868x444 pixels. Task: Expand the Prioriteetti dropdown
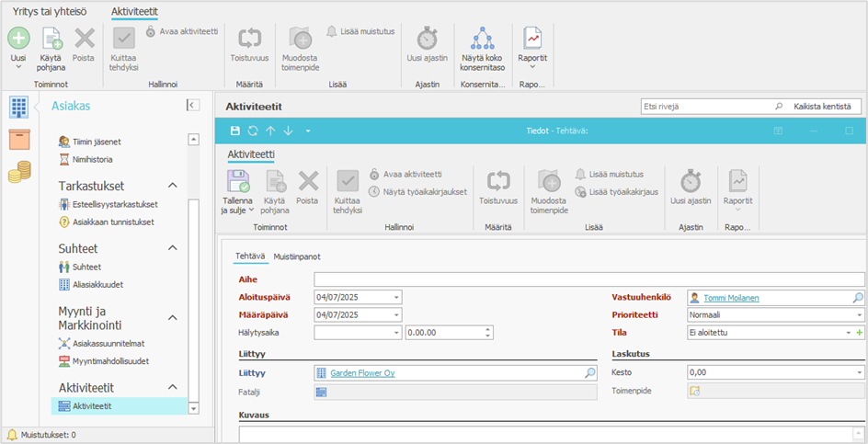tap(859, 315)
